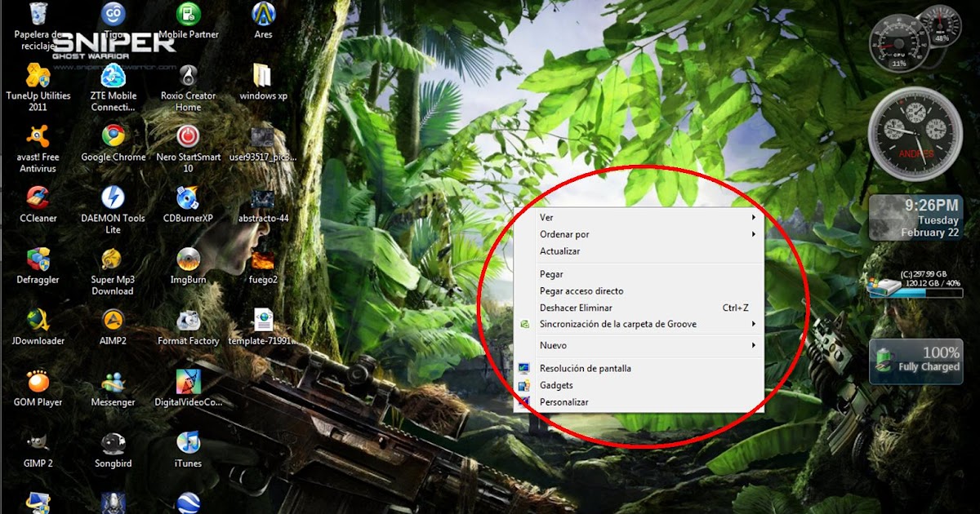Select Deshacer Eliminar entry
This screenshot has height=514, width=980.
639,308
